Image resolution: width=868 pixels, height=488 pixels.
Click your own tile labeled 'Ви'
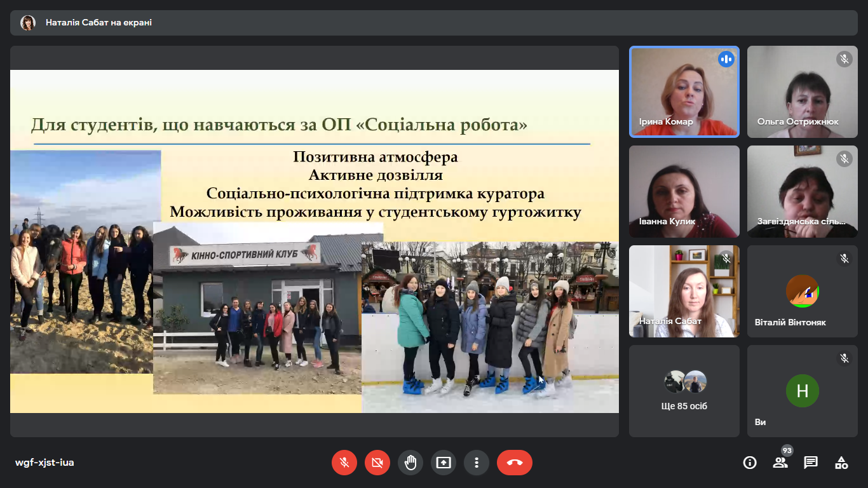point(802,391)
